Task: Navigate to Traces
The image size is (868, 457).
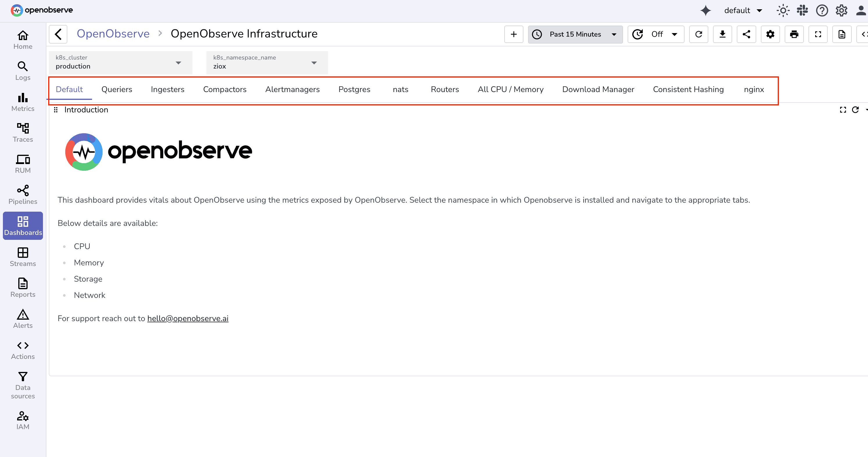Action: 23,133
